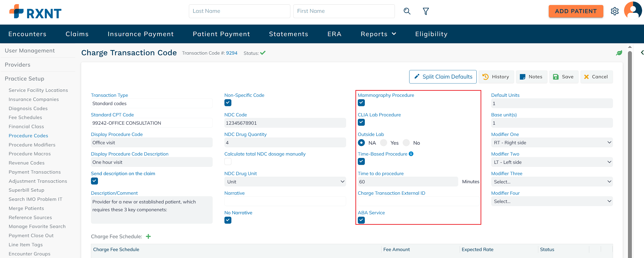Image resolution: width=644 pixels, height=258 pixels.
Task: Uncheck the Mammography Procedure checkbox
Action: click(x=361, y=103)
